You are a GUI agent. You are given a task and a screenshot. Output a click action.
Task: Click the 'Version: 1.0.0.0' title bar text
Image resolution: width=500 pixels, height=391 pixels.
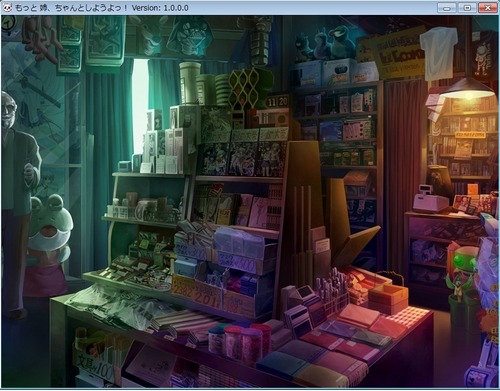pyautogui.click(x=160, y=8)
